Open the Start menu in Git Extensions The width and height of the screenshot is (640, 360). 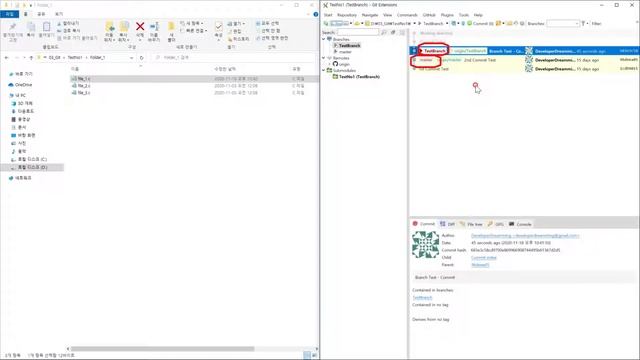328,15
